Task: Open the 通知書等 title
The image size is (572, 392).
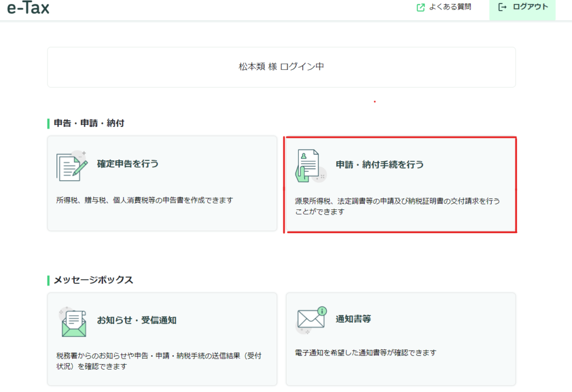Action: pyautogui.click(x=354, y=319)
